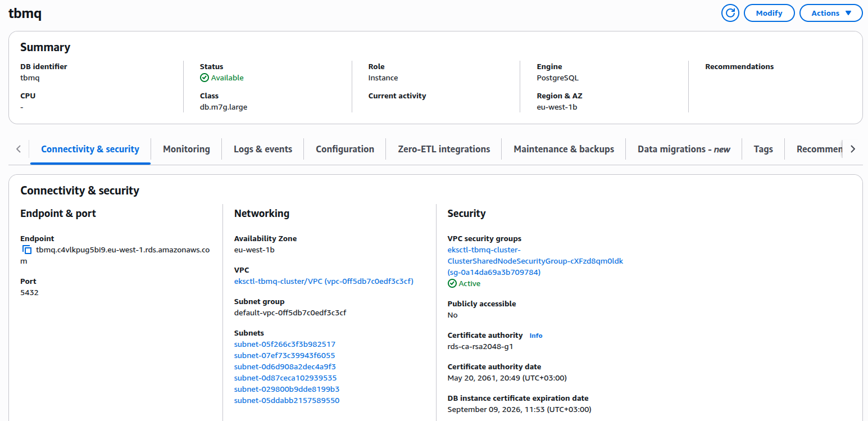Switch to the Monitoring tab
868x421 pixels.
coord(186,149)
